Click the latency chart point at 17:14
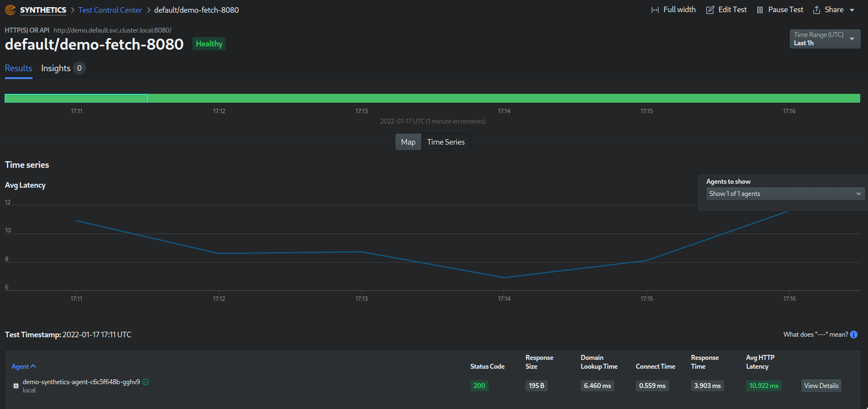868x409 pixels. click(x=504, y=278)
